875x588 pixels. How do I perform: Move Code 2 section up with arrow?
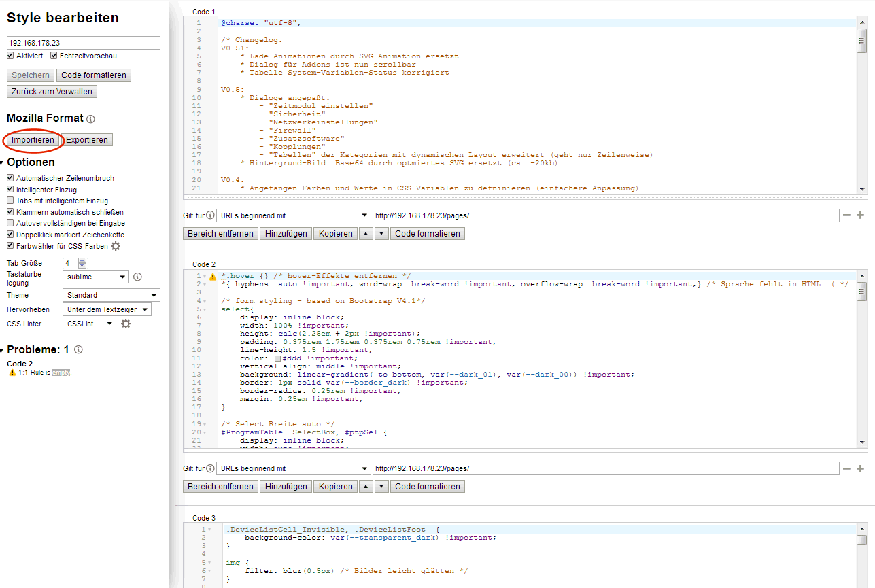(x=366, y=486)
